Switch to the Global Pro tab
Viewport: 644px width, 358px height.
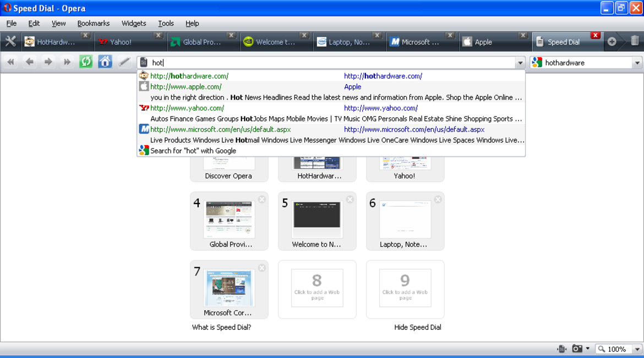[x=203, y=42]
